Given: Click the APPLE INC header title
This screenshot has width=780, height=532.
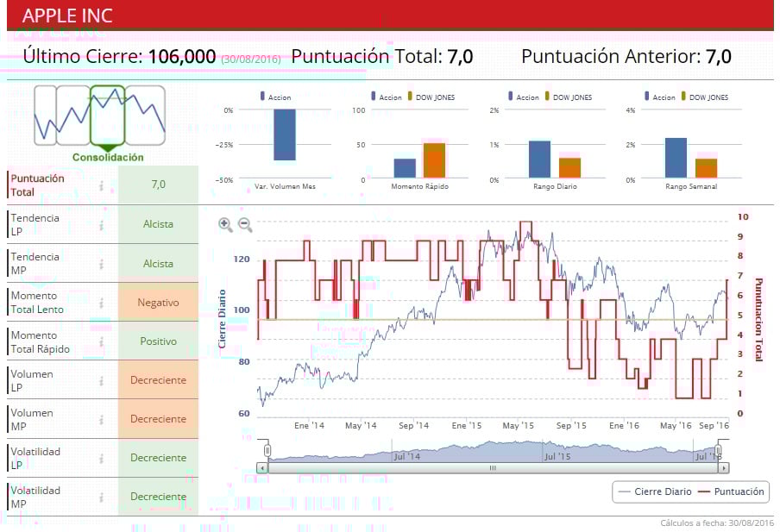Looking at the screenshot, I should [67, 16].
